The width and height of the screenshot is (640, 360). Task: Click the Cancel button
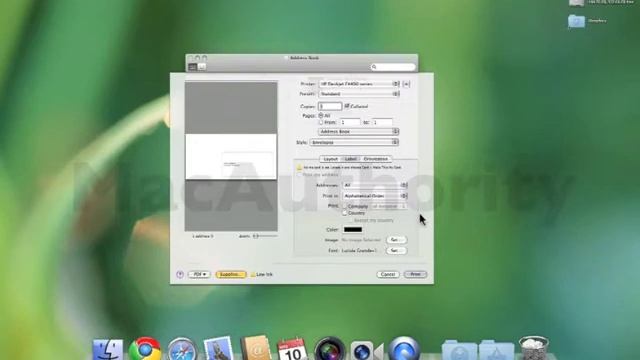click(388, 274)
